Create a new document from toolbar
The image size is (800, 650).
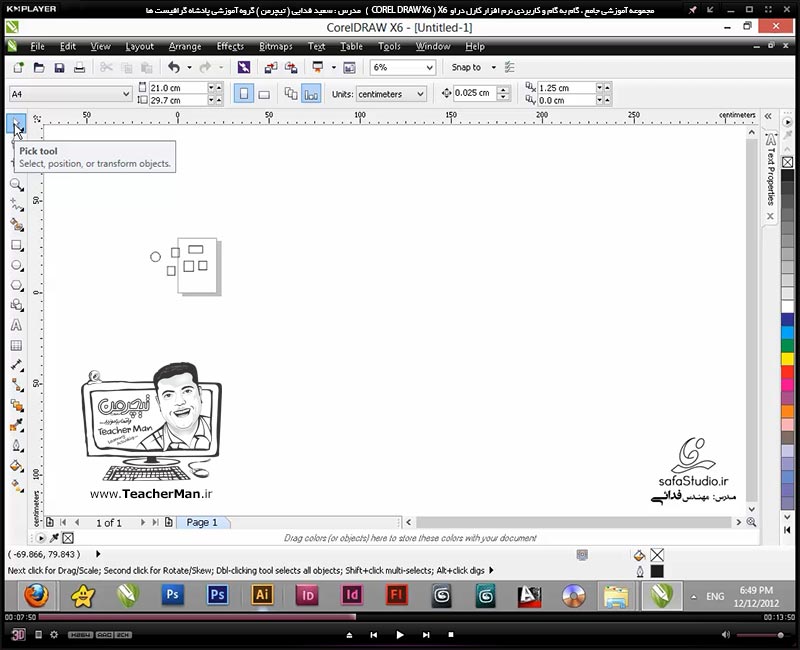point(19,67)
